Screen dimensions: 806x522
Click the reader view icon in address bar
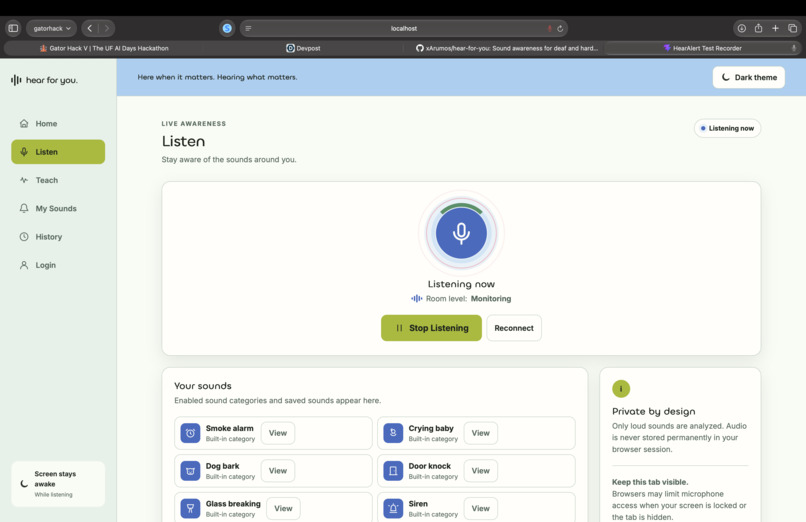click(x=248, y=28)
